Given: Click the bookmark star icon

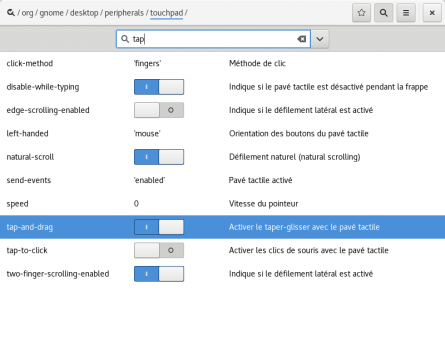Looking at the screenshot, I should point(361,13).
